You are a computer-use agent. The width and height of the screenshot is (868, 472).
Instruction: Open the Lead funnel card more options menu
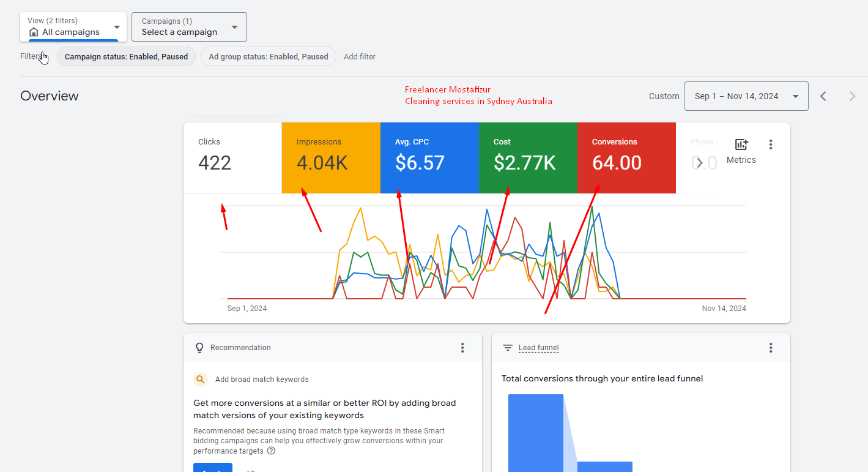tap(770, 348)
